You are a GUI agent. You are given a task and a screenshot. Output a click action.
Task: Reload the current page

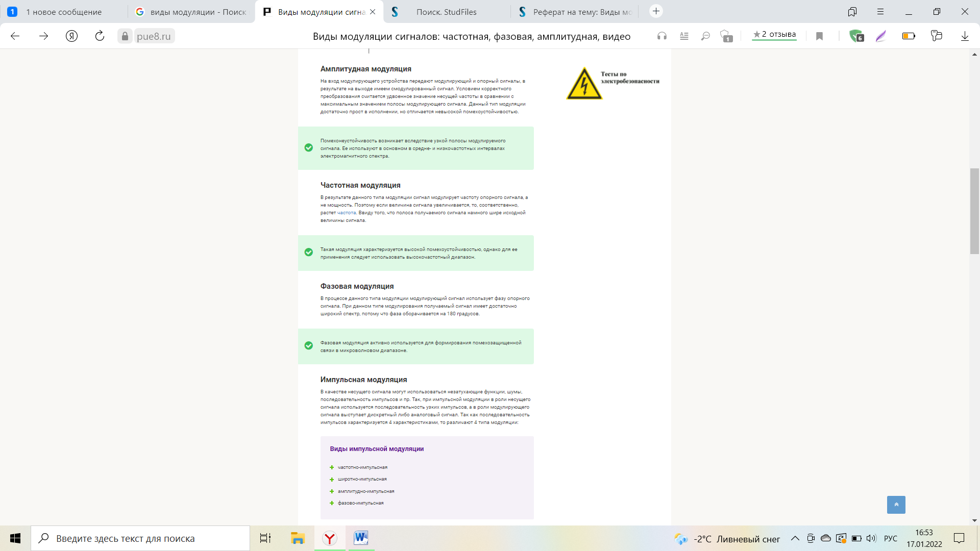[100, 36]
